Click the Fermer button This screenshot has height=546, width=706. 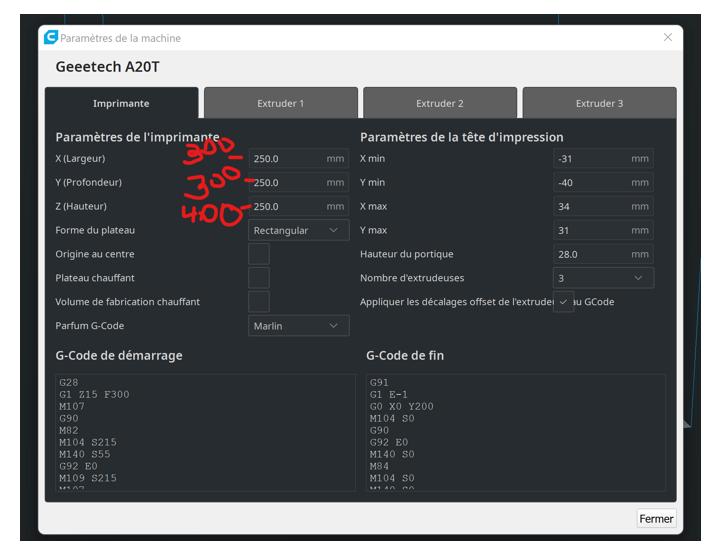tap(656, 519)
